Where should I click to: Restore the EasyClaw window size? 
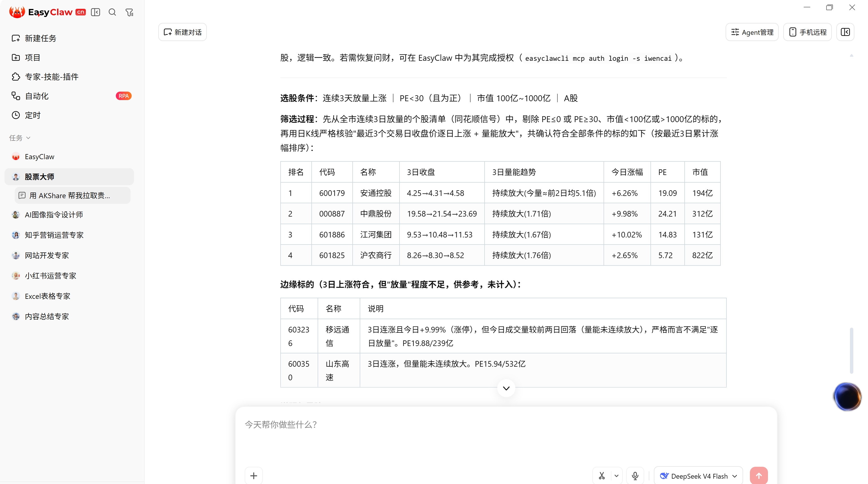tap(829, 7)
